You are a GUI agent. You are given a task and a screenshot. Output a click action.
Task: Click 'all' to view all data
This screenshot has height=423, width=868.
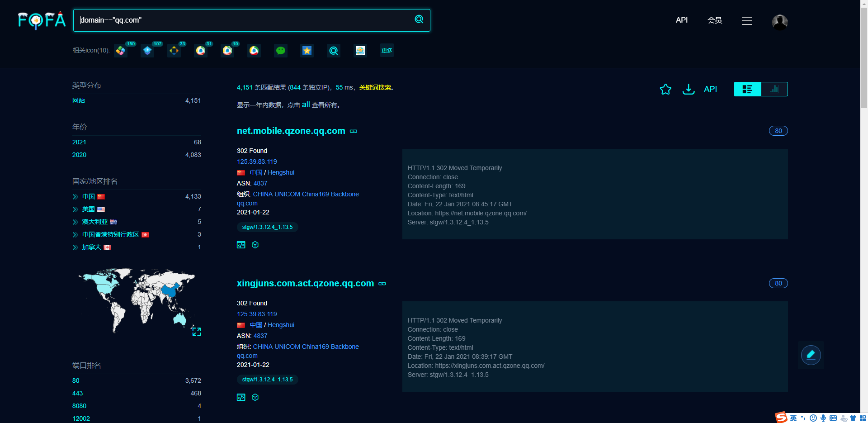pos(306,105)
